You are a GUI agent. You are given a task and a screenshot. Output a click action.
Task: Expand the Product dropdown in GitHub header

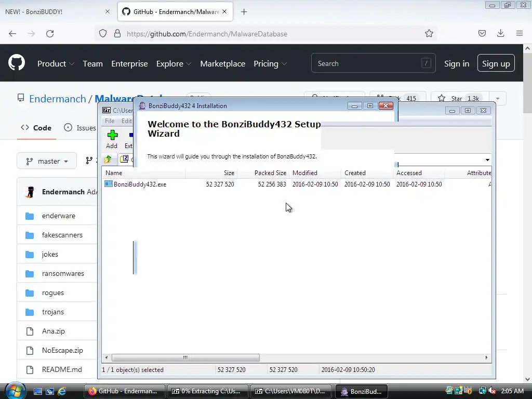pyautogui.click(x=56, y=63)
